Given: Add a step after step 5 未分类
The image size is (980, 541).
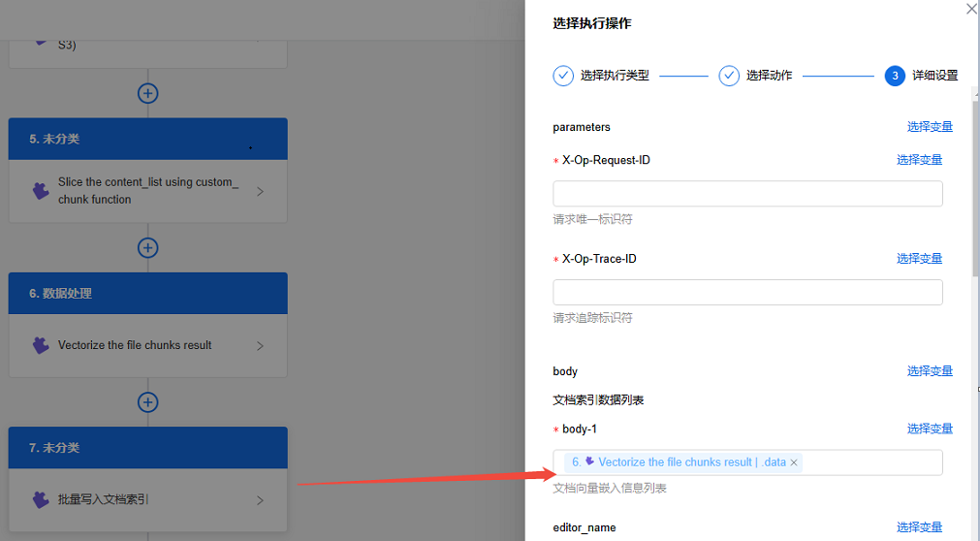Looking at the screenshot, I should (x=147, y=247).
